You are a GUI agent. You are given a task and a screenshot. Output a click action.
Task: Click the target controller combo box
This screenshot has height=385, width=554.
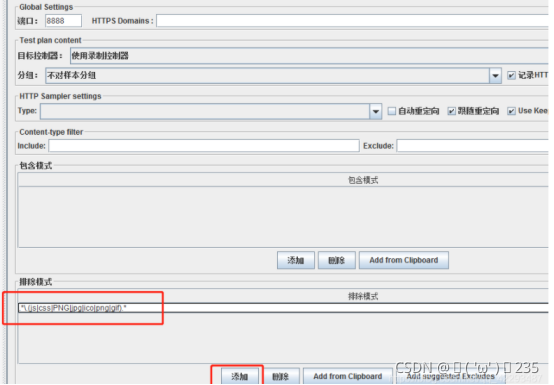(x=310, y=56)
